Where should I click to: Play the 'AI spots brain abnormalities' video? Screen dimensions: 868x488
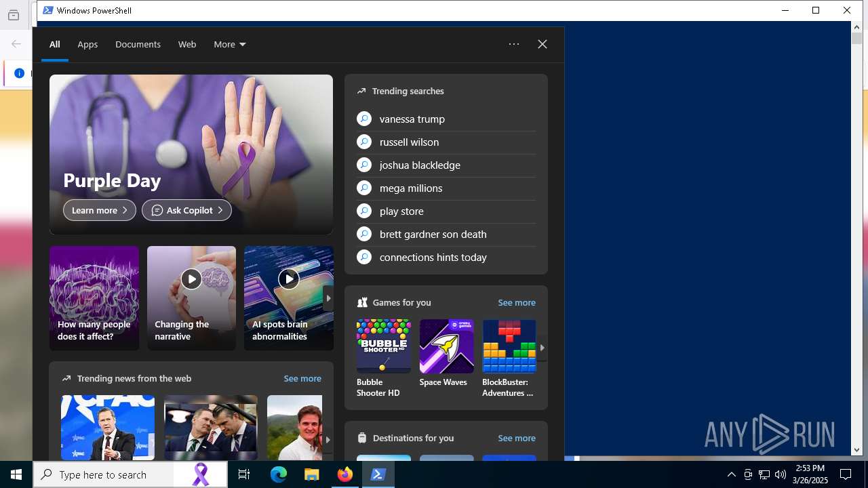coord(289,279)
